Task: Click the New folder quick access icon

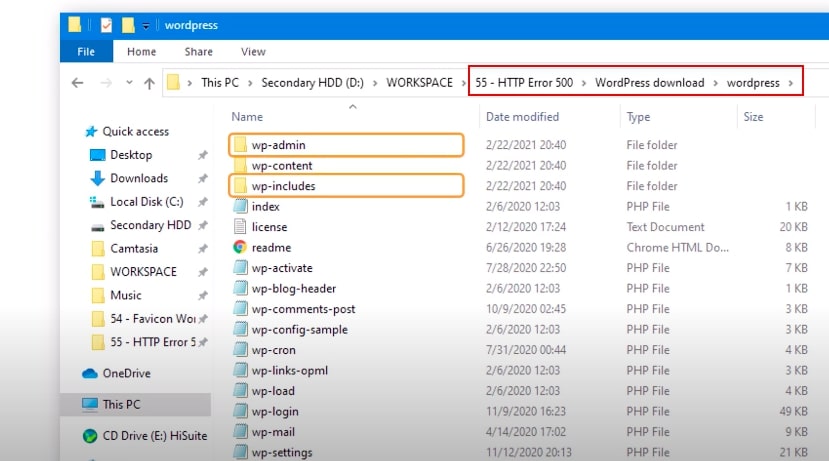Action: pos(128,25)
